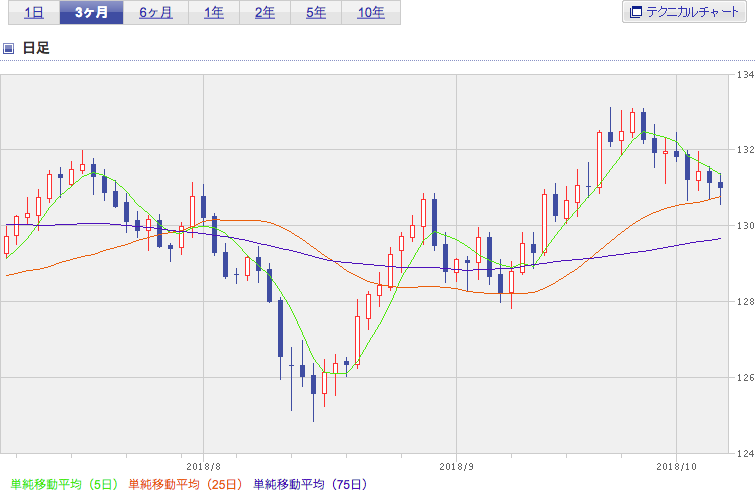Click the 2018/8 date axis label
The image size is (755, 493).
pos(203,467)
